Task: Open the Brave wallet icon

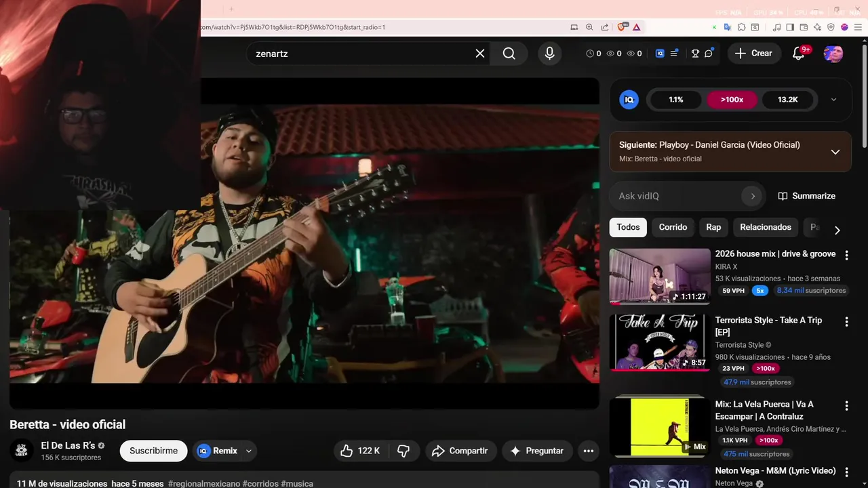Action: [804, 27]
